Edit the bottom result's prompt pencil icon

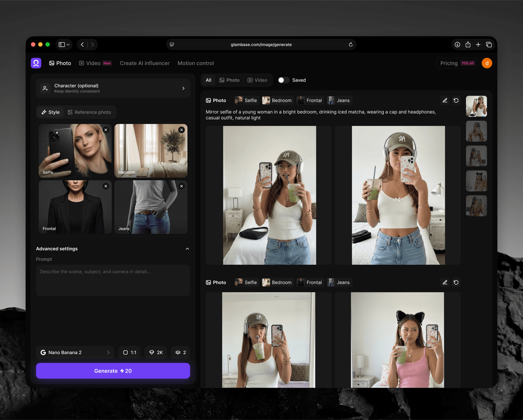click(x=445, y=282)
